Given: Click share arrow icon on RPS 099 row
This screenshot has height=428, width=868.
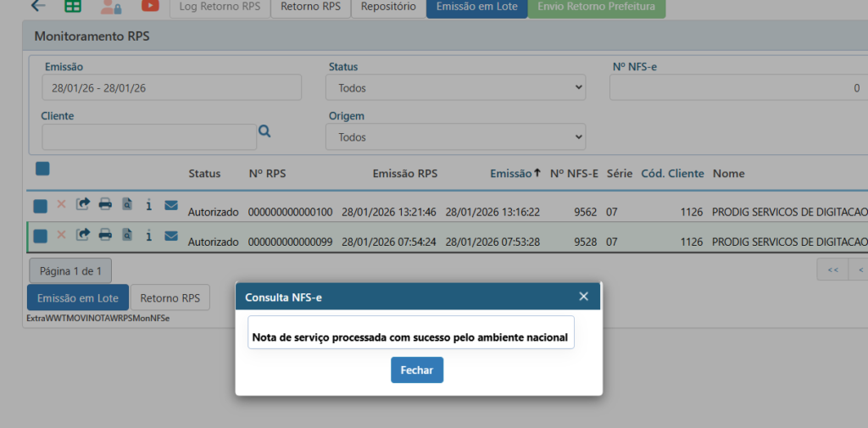Looking at the screenshot, I should click(x=83, y=236).
